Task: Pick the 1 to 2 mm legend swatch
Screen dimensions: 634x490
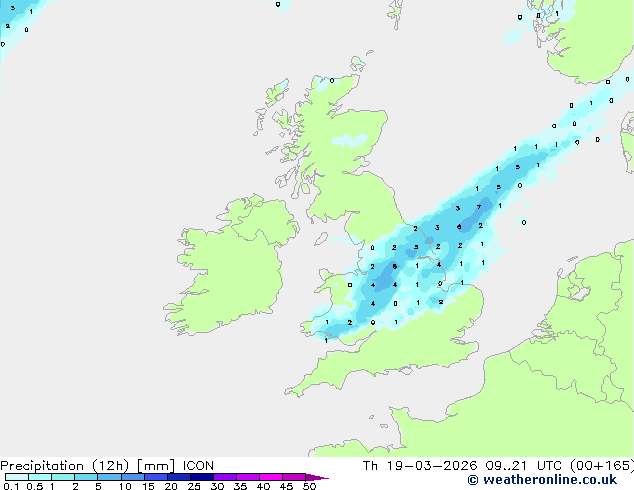Action: coord(63,477)
